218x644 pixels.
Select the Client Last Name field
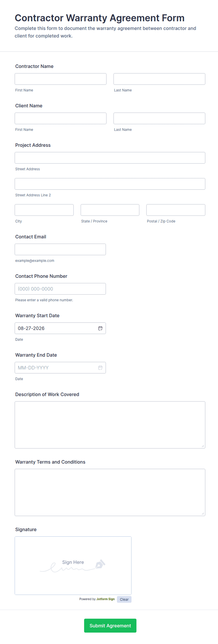pos(159,119)
